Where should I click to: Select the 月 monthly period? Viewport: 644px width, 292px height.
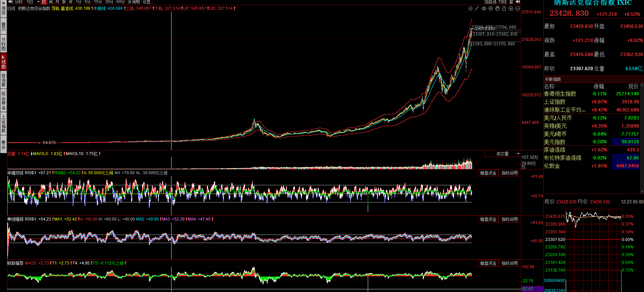point(57,2)
